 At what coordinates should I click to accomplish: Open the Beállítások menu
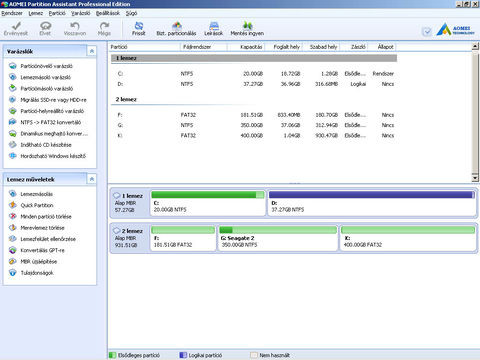click(108, 13)
